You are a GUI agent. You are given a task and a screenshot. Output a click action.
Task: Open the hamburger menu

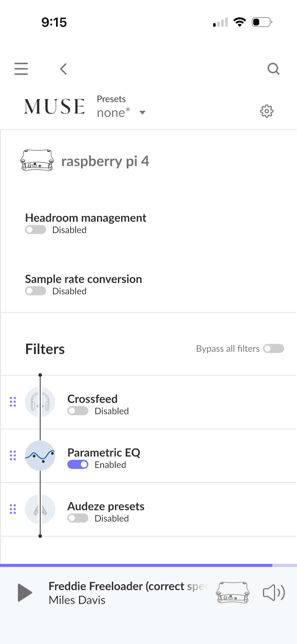(21, 69)
